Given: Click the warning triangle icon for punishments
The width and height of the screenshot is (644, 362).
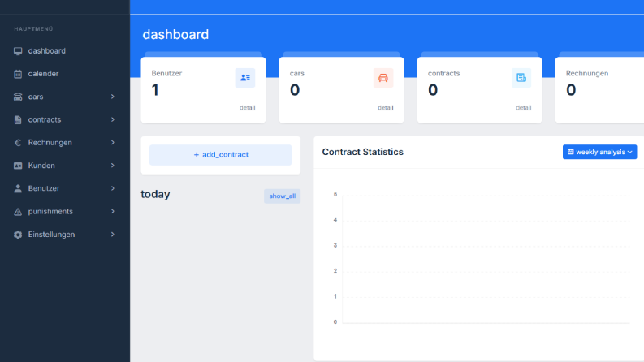Looking at the screenshot, I should 18,212.
